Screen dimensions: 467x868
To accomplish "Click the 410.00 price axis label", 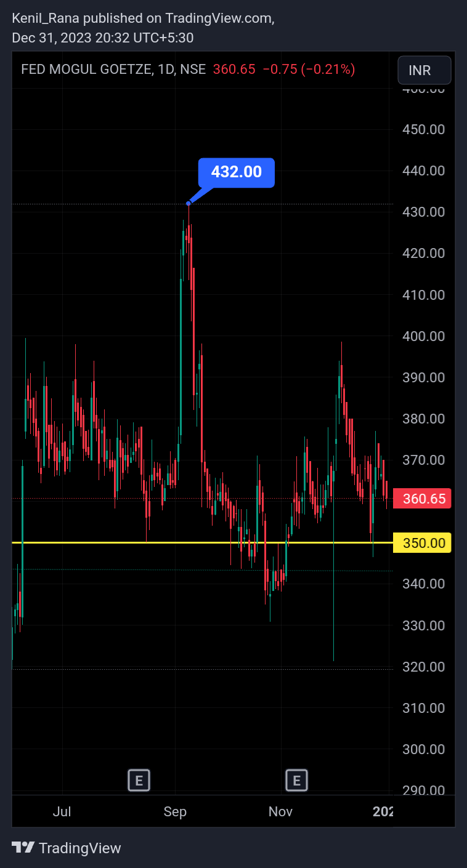I will click(x=423, y=295).
